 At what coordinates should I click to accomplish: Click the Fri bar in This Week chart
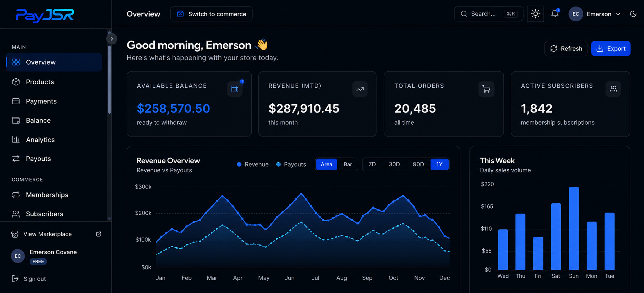pos(538,253)
